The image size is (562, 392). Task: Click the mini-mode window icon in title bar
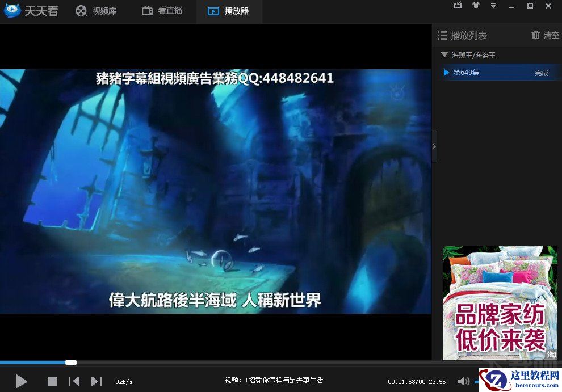[458, 5]
